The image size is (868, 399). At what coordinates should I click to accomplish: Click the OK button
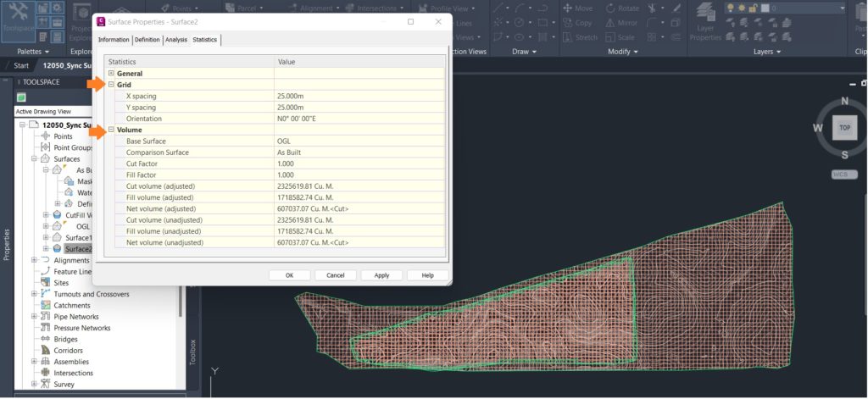click(x=290, y=275)
